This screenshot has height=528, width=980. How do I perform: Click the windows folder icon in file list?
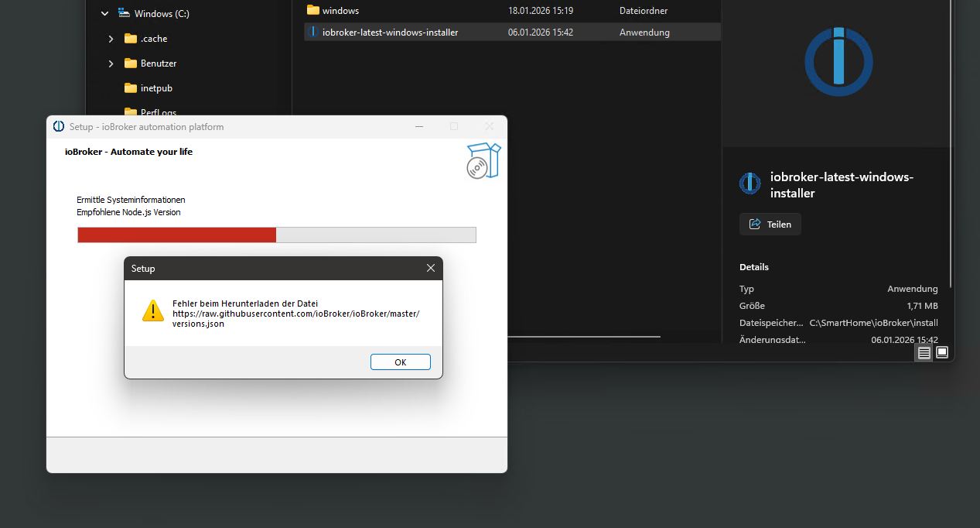(x=312, y=10)
